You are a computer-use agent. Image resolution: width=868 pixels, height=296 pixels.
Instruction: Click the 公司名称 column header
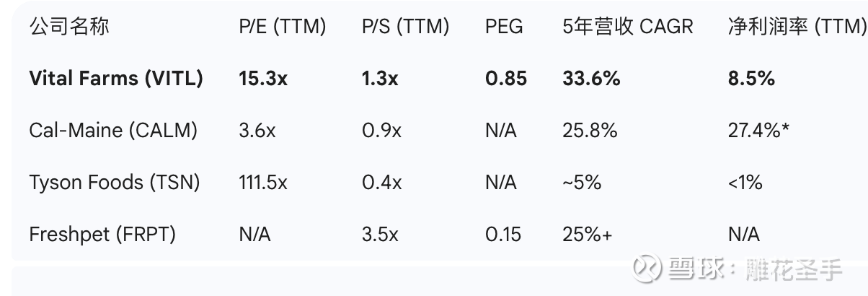pyautogui.click(x=69, y=27)
